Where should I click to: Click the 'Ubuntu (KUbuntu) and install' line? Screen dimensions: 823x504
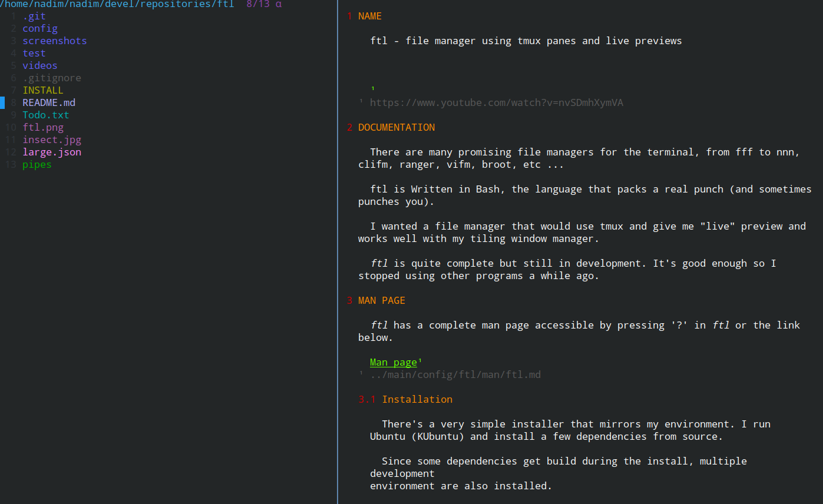tap(547, 436)
